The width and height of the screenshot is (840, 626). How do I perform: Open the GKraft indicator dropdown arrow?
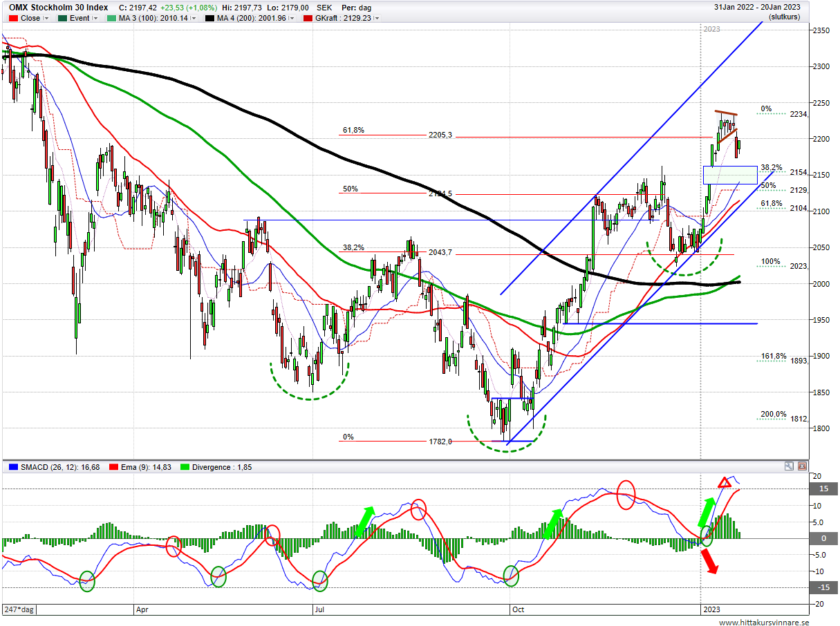pos(377,19)
